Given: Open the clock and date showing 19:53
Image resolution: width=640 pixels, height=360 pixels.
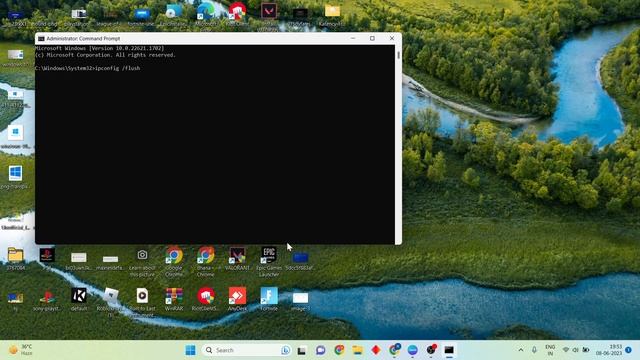Looking at the screenshot, I should click(x=609, y=350).
